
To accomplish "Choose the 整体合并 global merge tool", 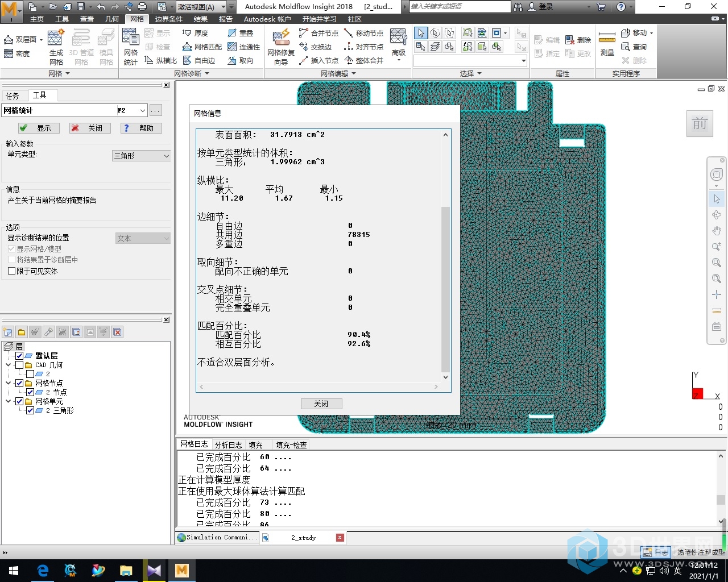I will pyautogui.click(x=363, y=60).
